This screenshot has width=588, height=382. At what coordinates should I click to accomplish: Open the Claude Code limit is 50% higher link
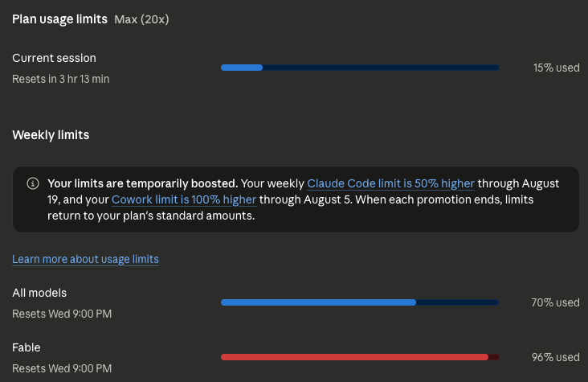click(390, 183)
